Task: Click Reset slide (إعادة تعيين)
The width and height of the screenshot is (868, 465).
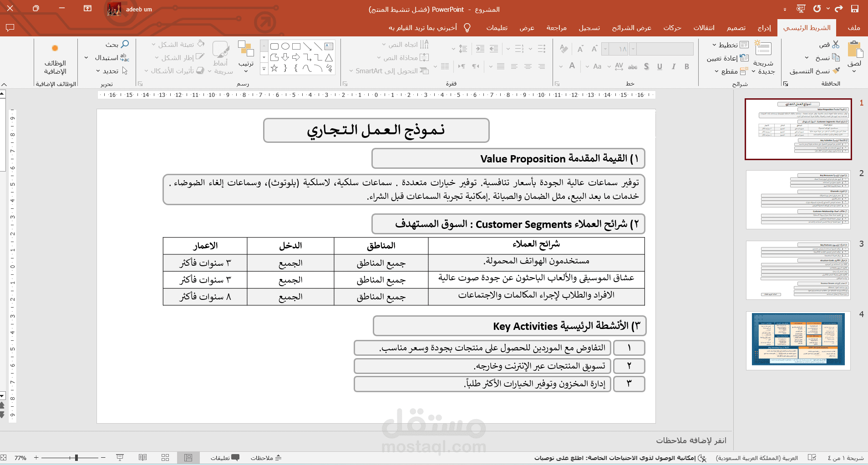Action: [x=728, y=58]
